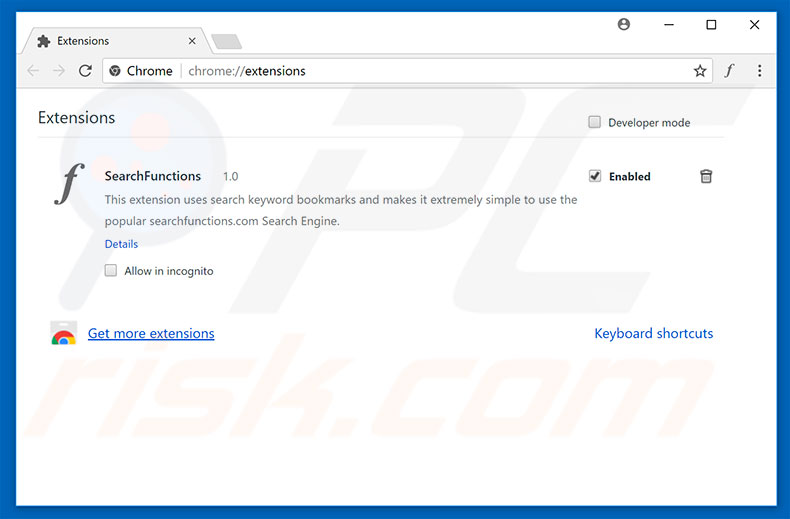Open the Details link for SearchFunctions

pyautogui.click(x=121, y=244)
